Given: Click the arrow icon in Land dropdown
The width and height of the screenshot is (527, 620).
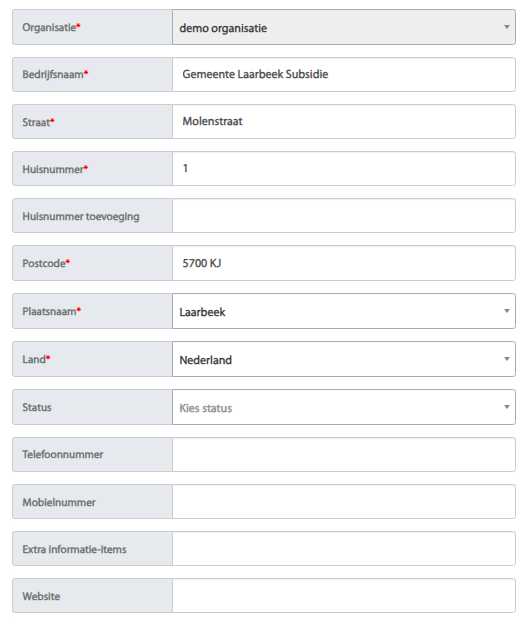Looking at the screenshot, I should 506,359.
